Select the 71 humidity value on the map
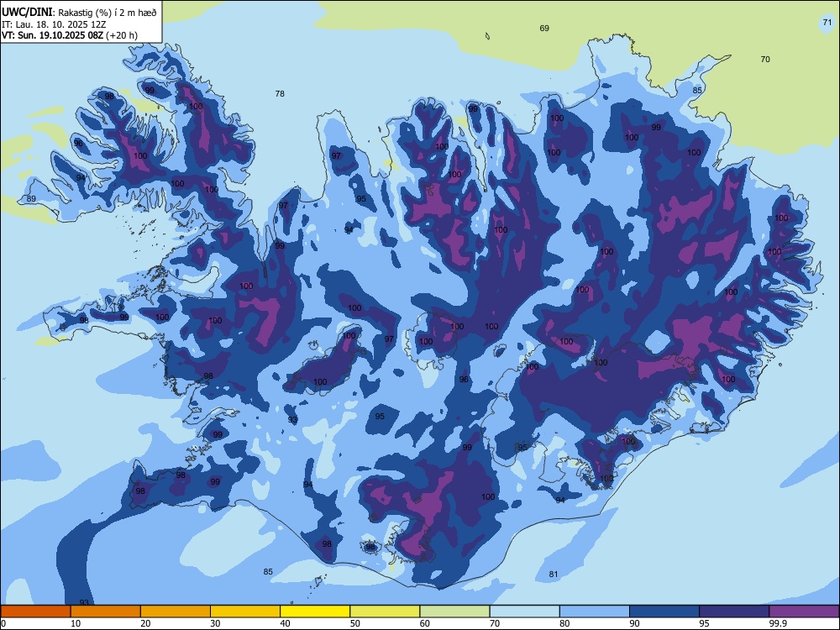This screenshot has height=630, width=840. coord(827,23)
